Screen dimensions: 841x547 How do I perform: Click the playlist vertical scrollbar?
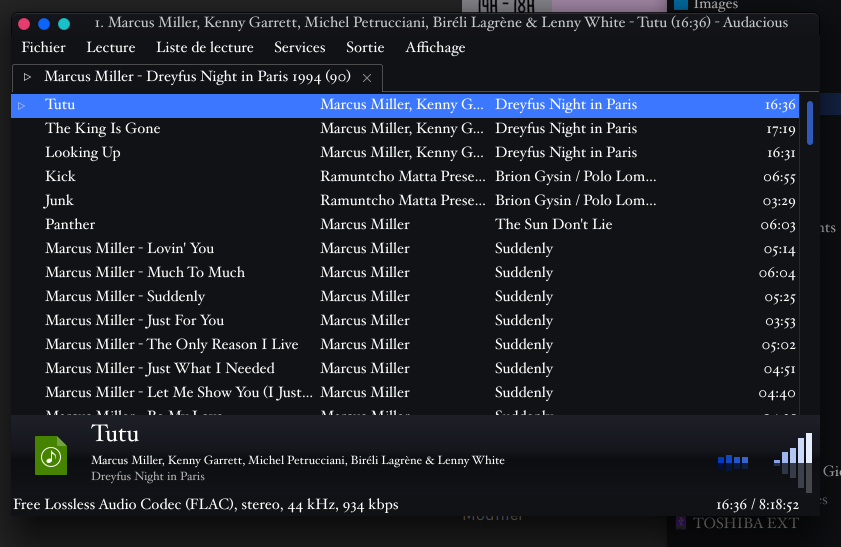(x=810, y=123)
